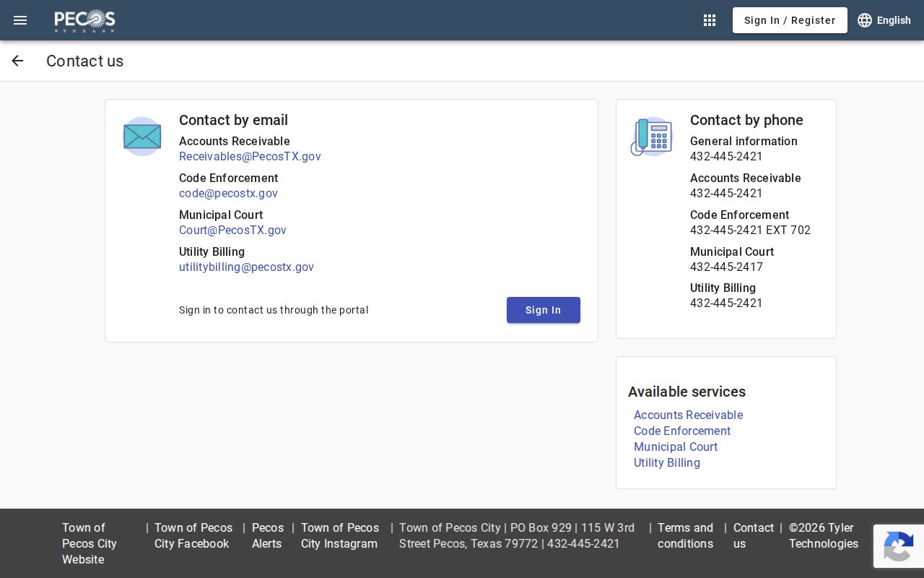The width and height of the screenshot is (924, 578).
Task: Open Pecos Alerts footer link
Action: (268, 535)
